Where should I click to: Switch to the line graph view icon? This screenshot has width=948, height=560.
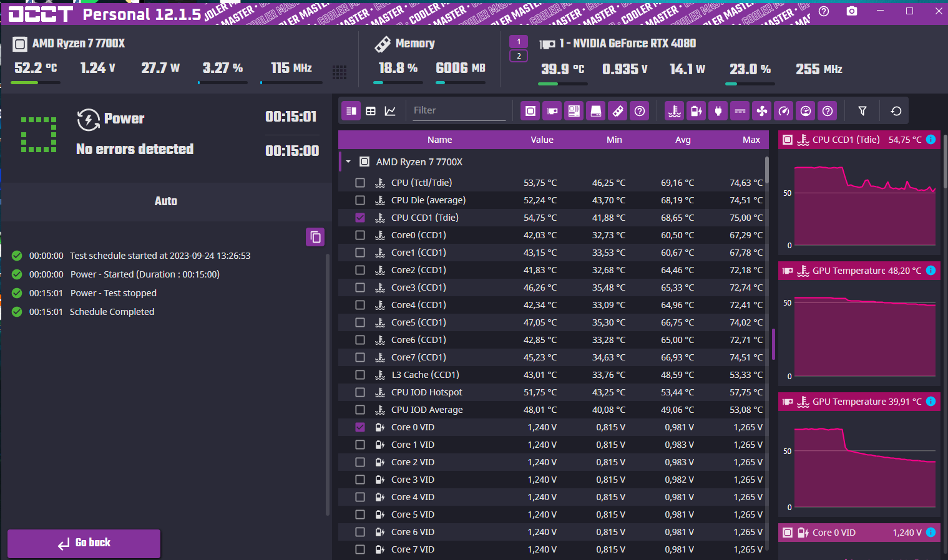[x=390, y=111]
